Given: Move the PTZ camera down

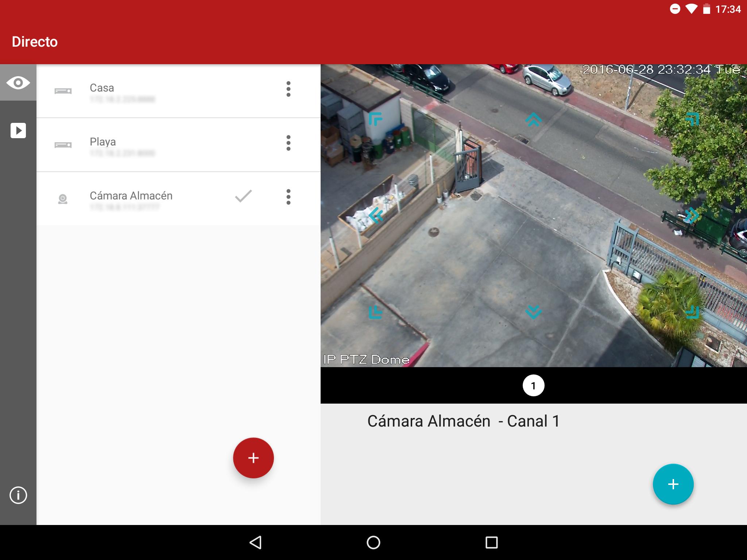Looking at the screenshot, I should [x=533, y=312].
